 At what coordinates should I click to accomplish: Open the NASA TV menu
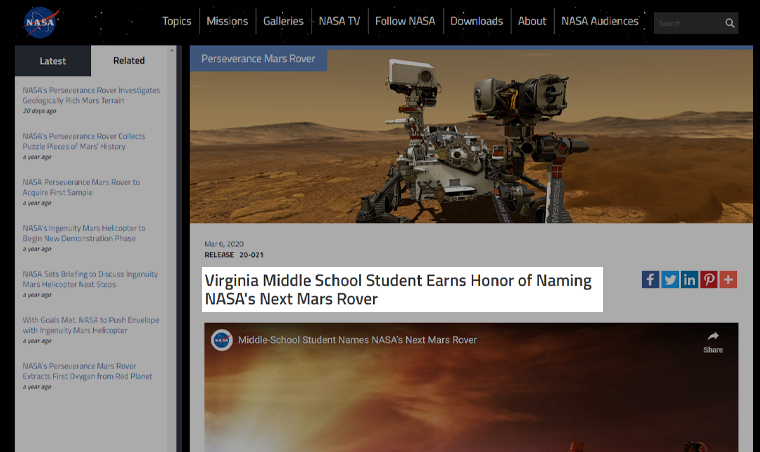[339, 21]
